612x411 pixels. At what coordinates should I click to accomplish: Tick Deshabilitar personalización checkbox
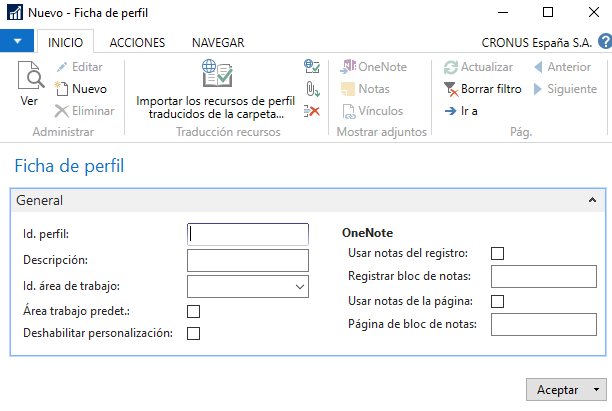194,334
